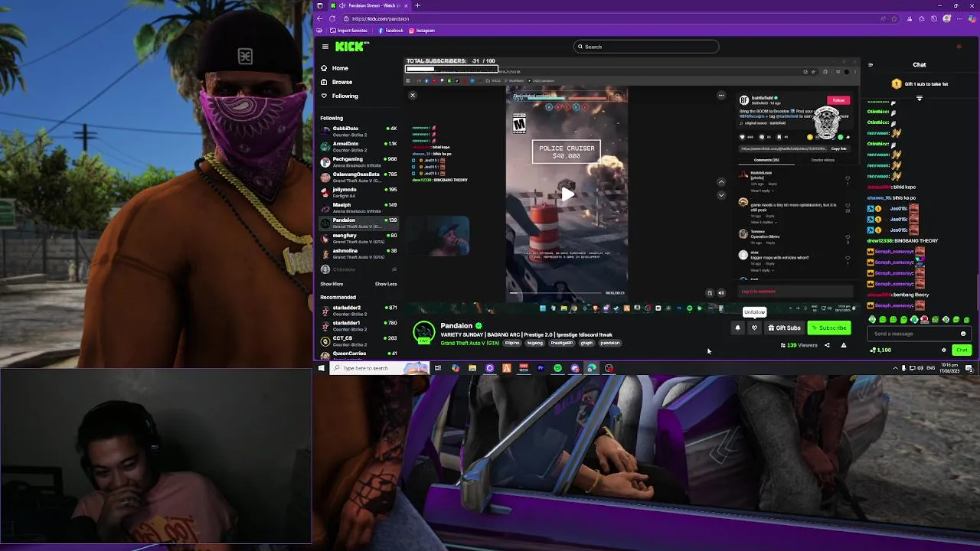Refresh the browser page
Screen dimensions: 980x551
(332, 18)
